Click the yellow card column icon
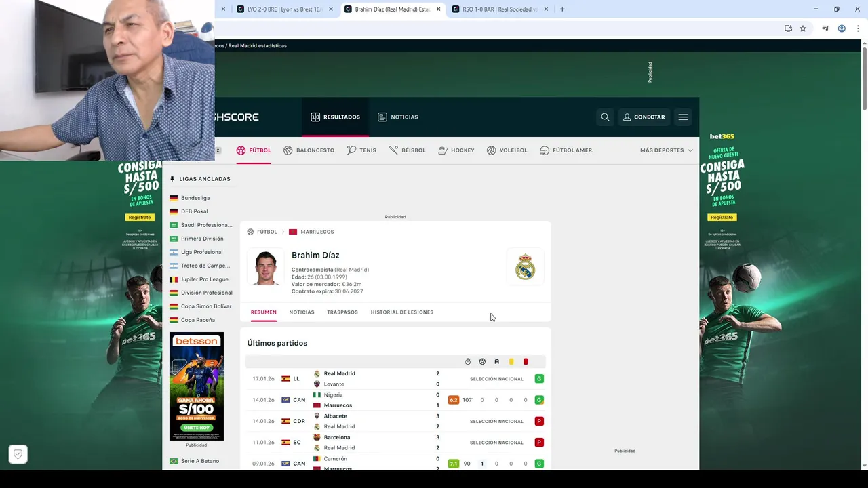This screenshot has width=868, height=488. pyautogui.click(x=511, y=362)
